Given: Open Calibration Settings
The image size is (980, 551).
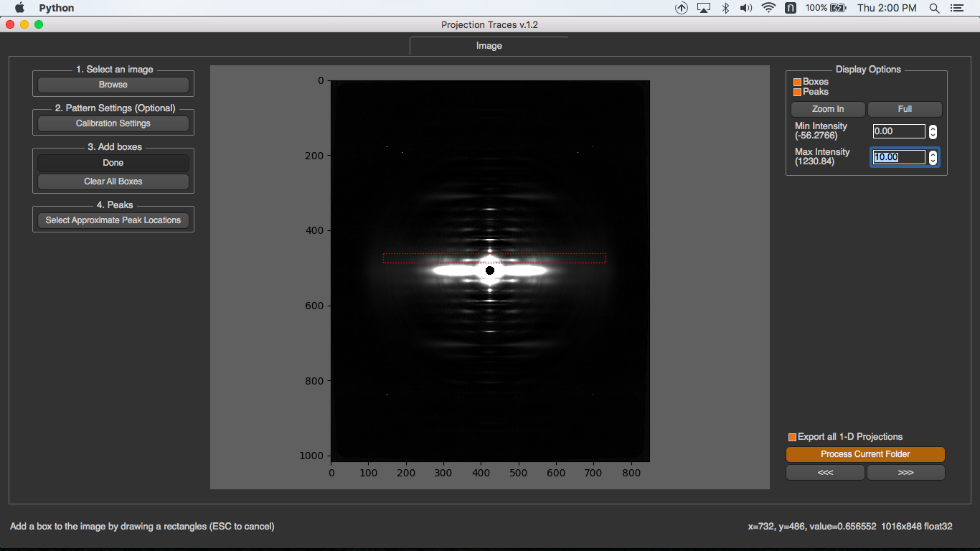Looking at the screenshot, I should [113, 123].
